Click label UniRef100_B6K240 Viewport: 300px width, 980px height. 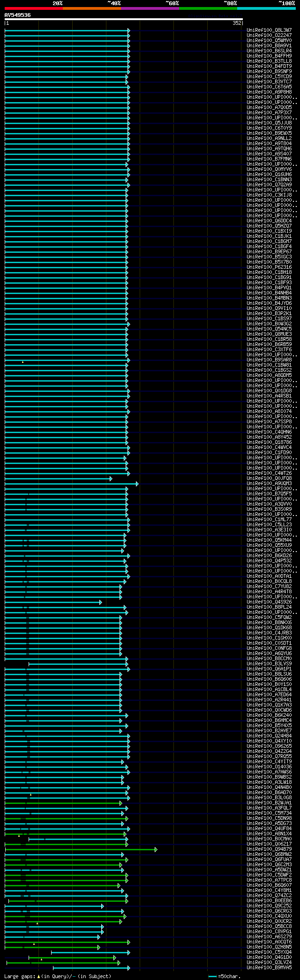269,715
